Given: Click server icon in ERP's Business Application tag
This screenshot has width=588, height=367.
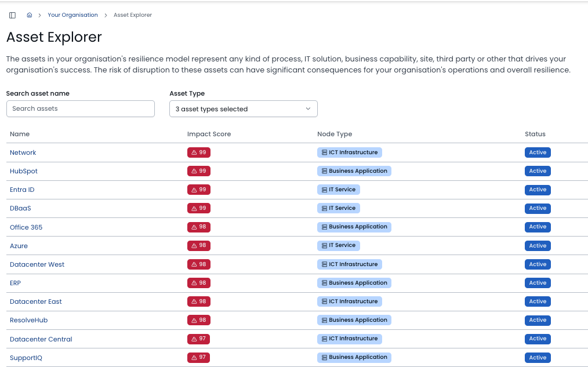Looking at the screenshot, I should click(x=324, y=283).
